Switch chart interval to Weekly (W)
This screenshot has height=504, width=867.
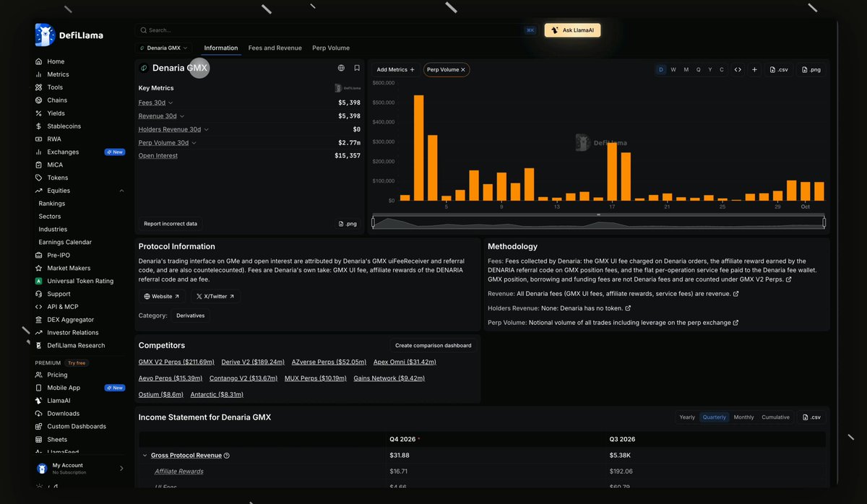[673, 69]
